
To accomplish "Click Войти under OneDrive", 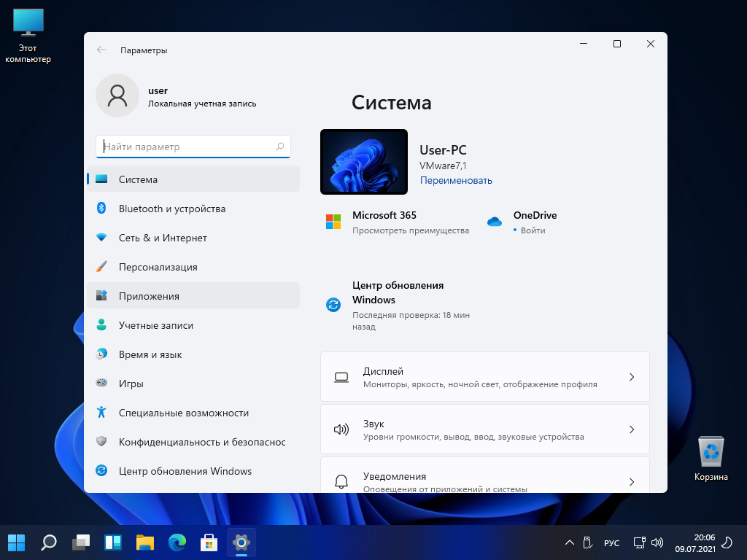I will (533, 230).
